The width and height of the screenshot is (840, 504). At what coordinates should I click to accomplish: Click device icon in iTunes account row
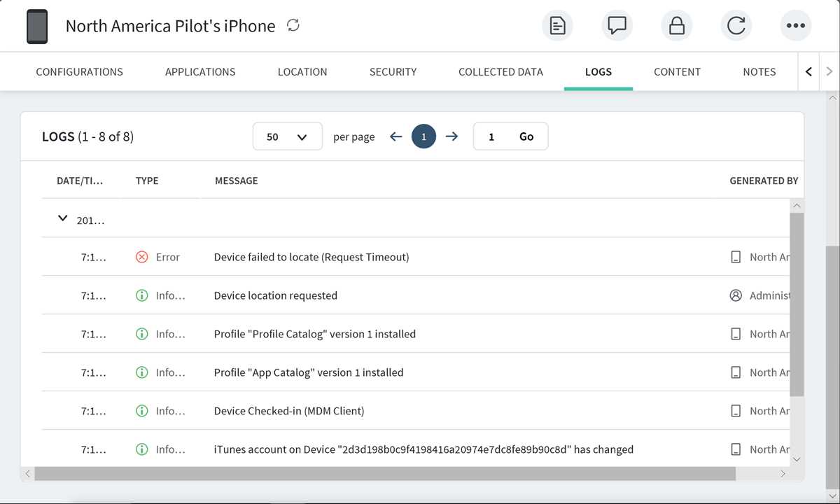(x=735, y=449)
